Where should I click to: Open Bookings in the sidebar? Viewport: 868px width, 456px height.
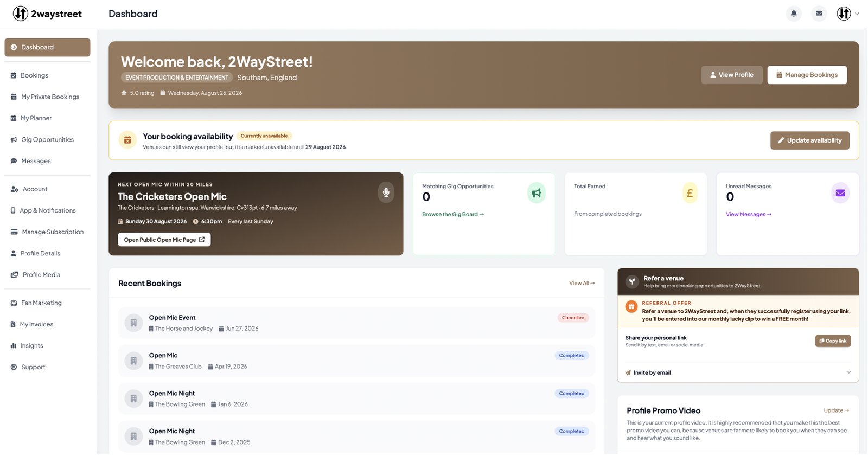coord(47,75)
